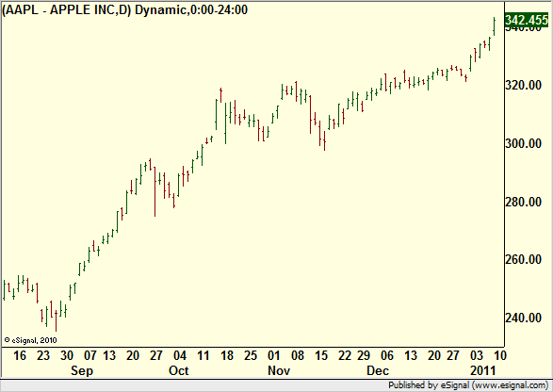Select the Oct month label
Viewport: 553px width, 392px height.
(x=179, y=371)
